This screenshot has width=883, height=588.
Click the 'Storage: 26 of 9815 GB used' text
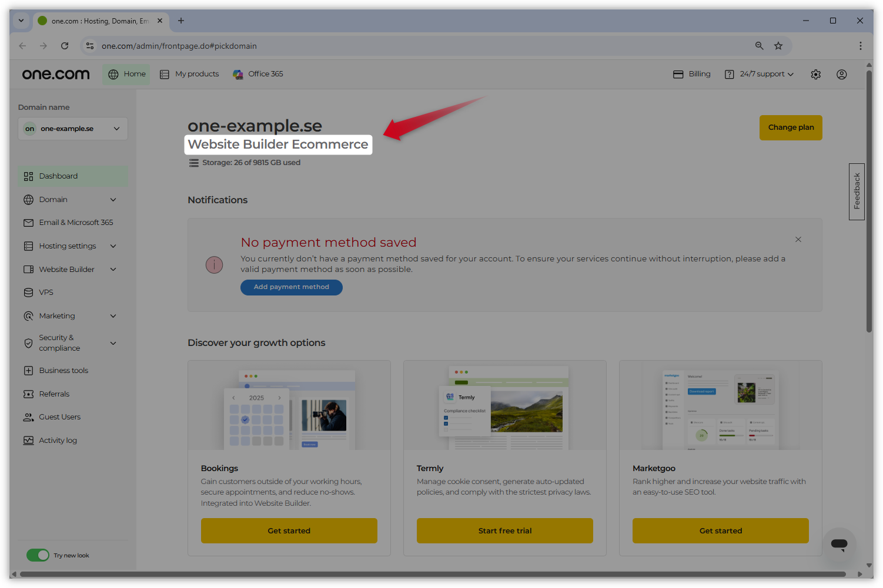[x=251, y=163]
